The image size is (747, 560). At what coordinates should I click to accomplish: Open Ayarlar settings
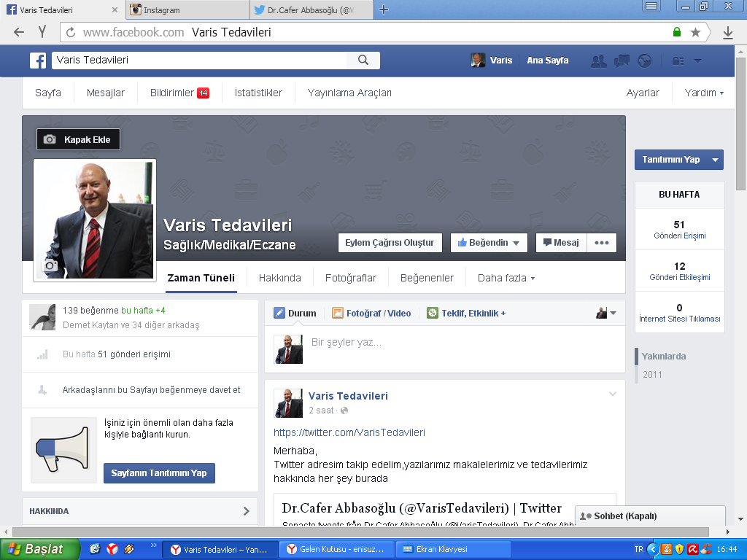[x=643, y=93]
